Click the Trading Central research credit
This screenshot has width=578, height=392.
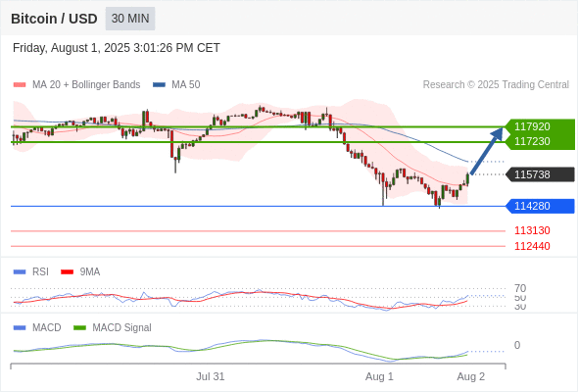point(496,85)
